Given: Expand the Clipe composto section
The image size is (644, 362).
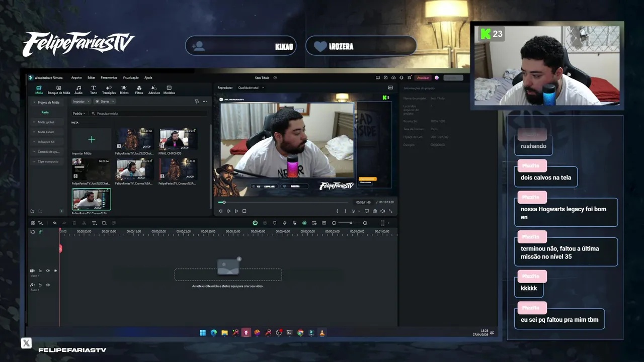Looking at the screenshot, I should click(x=46, y=161).
